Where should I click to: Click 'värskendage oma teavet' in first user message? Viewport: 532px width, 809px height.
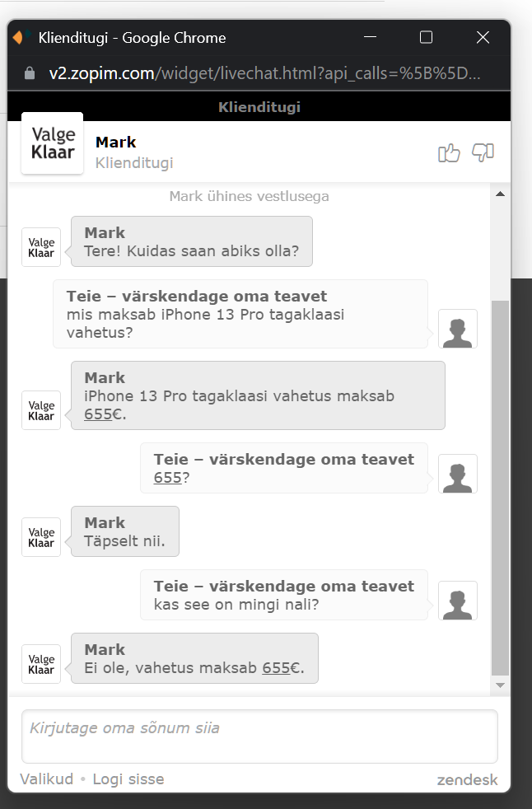[x=225, y=296]
